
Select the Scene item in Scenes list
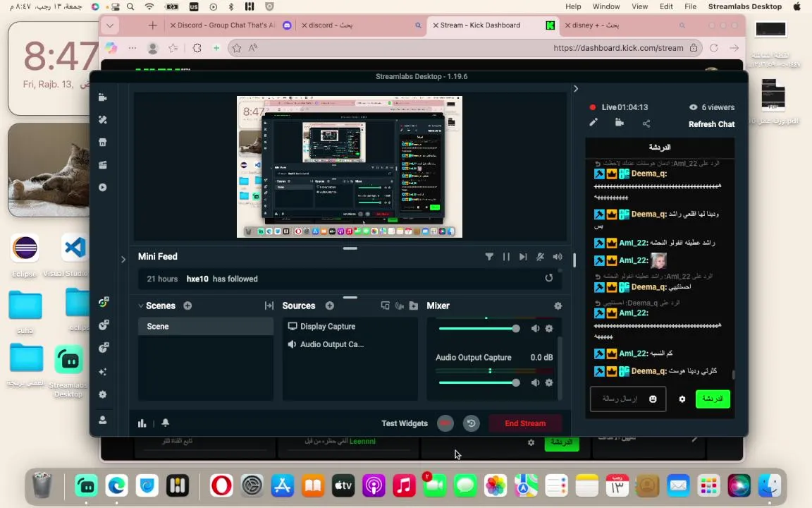(x=206, y=327)
